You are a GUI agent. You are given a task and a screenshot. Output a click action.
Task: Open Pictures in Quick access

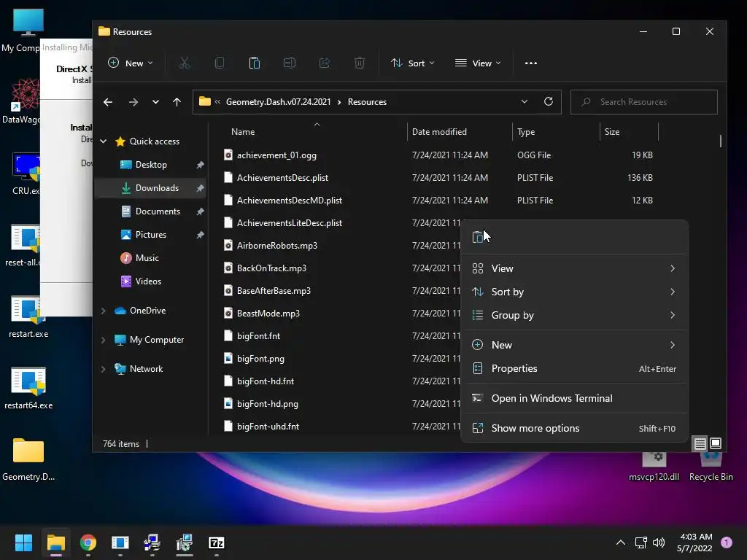pos(150,235)
